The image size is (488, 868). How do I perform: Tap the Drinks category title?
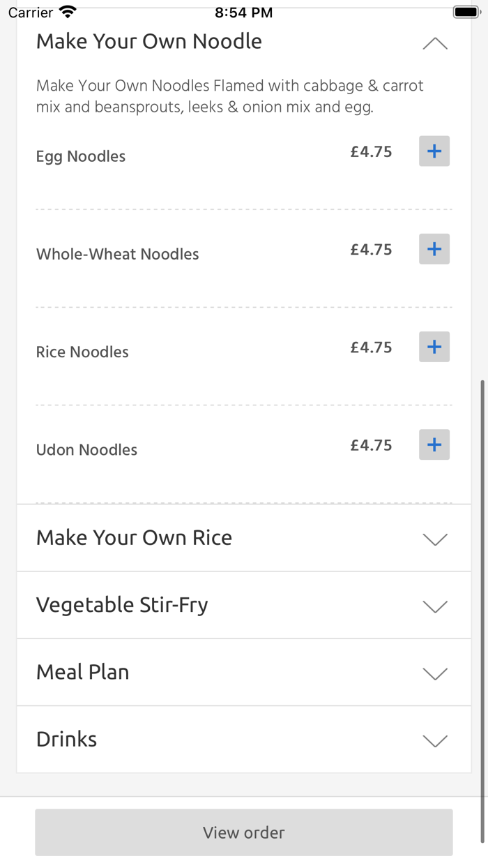(66, 739)
